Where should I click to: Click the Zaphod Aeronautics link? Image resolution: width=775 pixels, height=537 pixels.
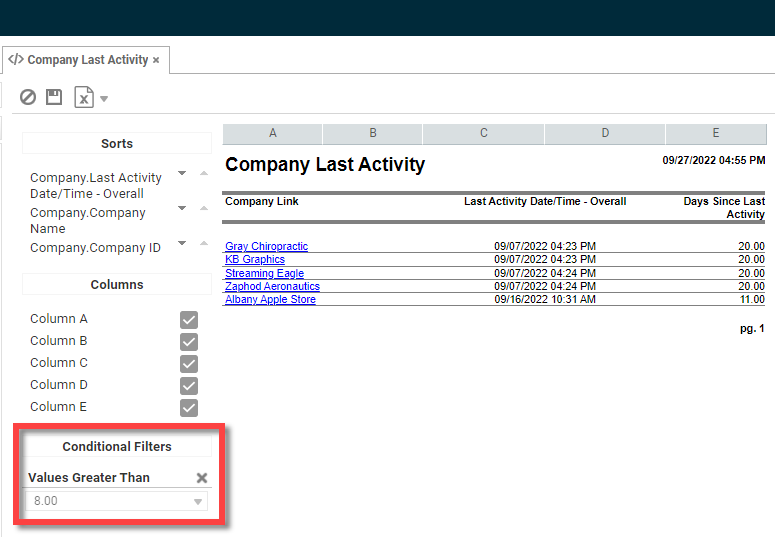tap(272, 286)
